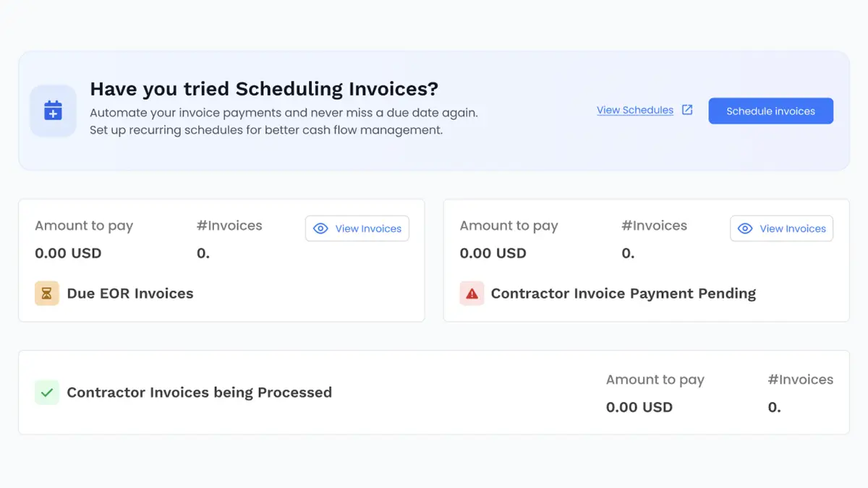Click the hourglass icon beside Due EOR Invoices
The image size is (868, 488).
coord(47,294)
